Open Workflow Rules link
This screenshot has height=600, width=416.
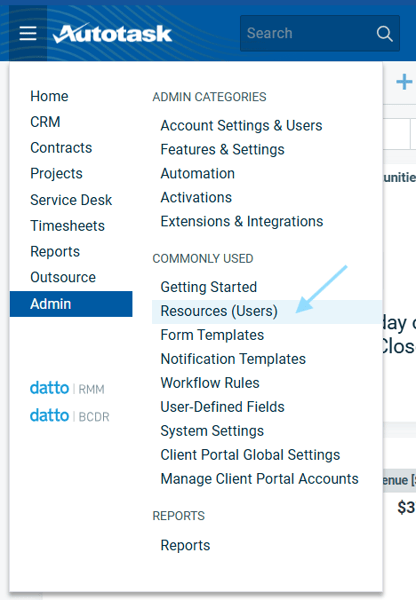pyautogui.click(x=210, y=383)
